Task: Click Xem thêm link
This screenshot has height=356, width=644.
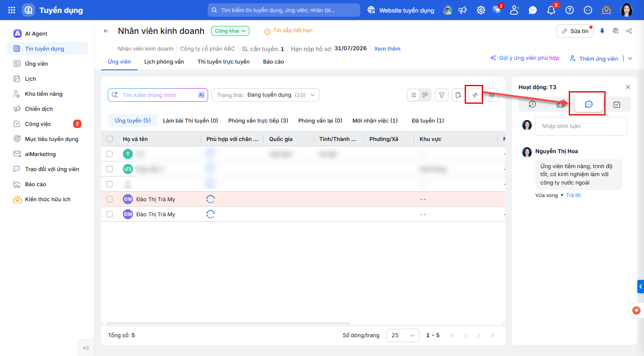Action: pos(387,49)
